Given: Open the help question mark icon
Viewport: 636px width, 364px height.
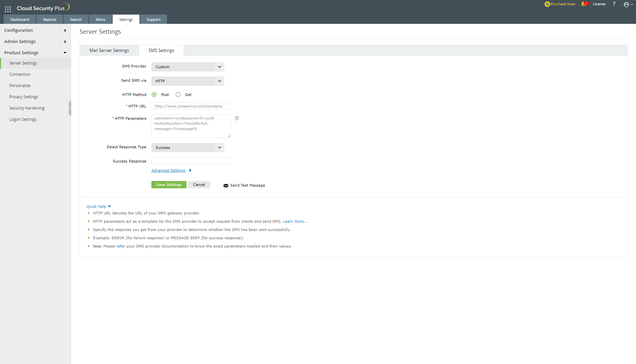Looking at the screenshot, I should pos(614,4).
